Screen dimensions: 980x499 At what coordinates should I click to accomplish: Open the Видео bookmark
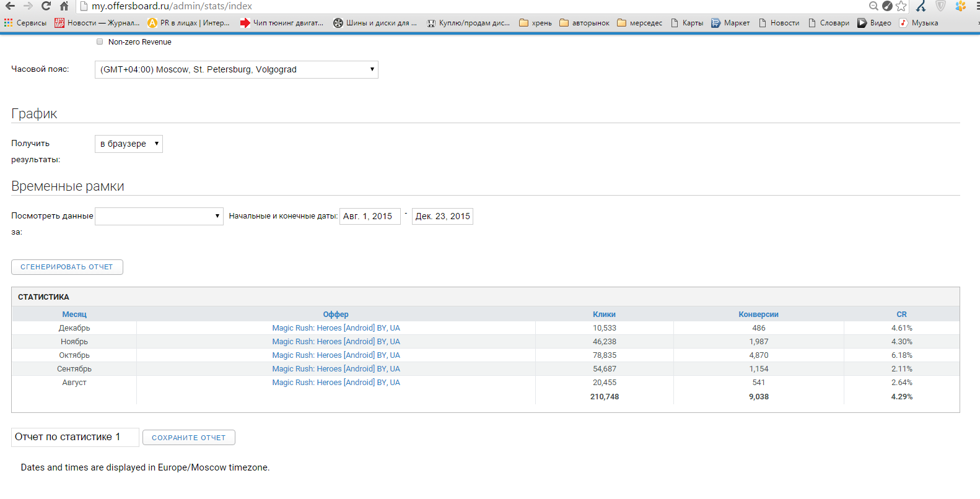coord(874,23)
